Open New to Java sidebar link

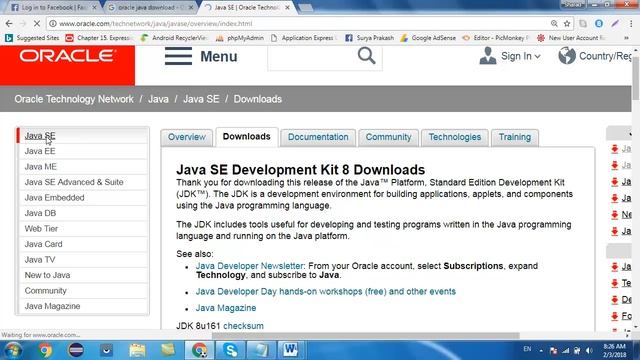pos(47,275)
